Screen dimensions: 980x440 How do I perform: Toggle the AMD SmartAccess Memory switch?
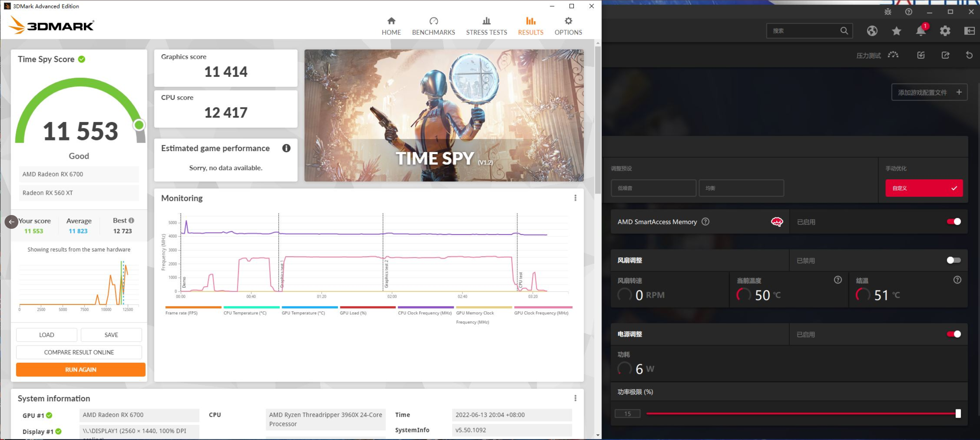(953, 222)
